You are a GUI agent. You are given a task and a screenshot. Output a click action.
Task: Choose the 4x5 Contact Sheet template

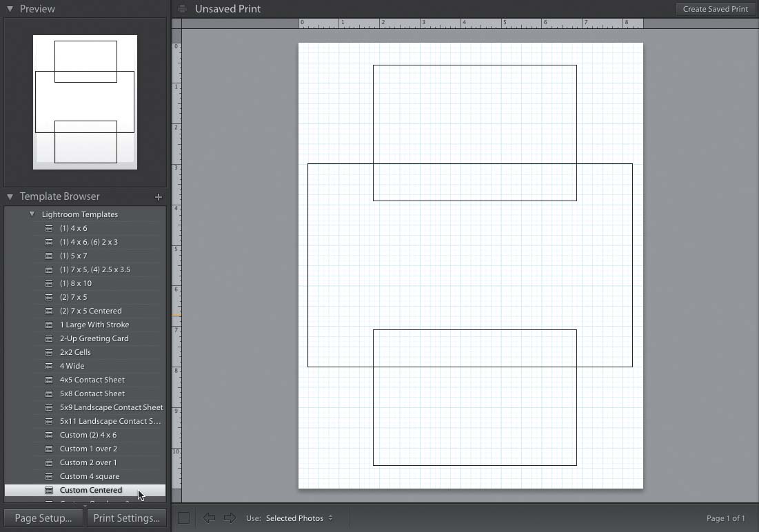92,380
